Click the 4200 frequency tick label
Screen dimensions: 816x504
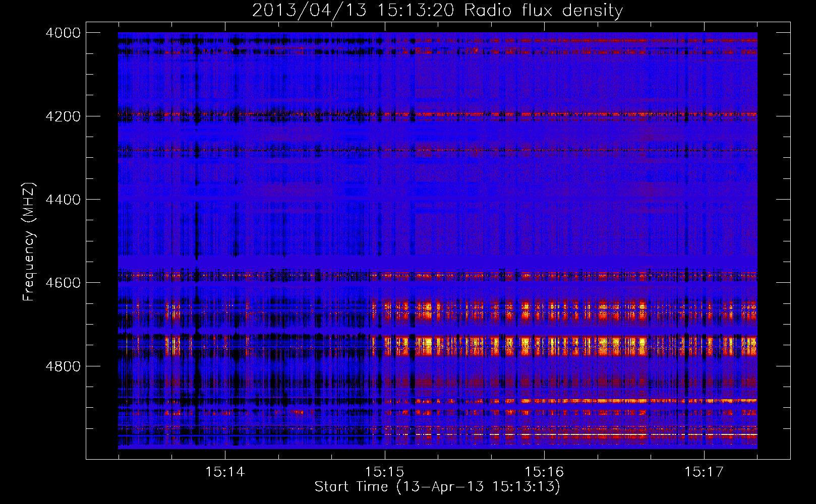(63, 116)
